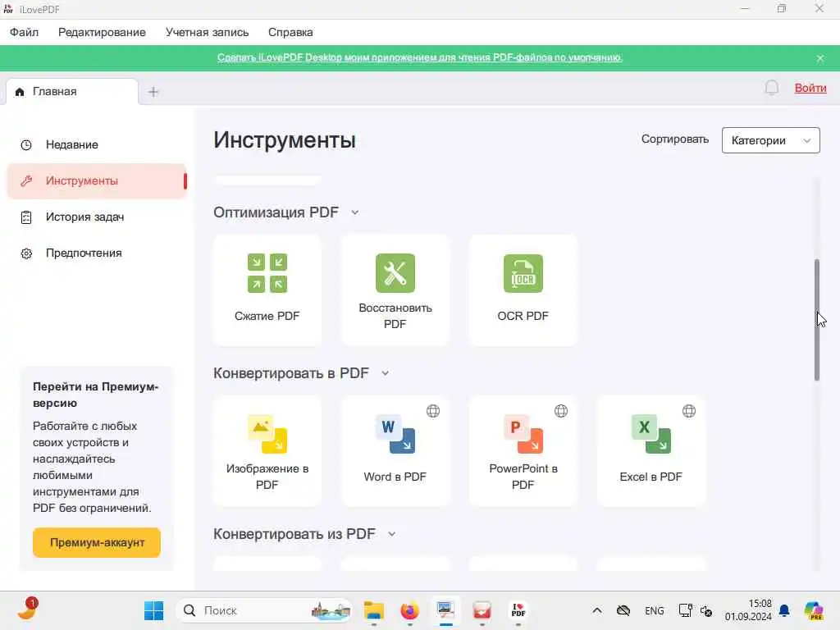Open Изображение в PDF converter
The image size is (840, 630).
[267, 450]
